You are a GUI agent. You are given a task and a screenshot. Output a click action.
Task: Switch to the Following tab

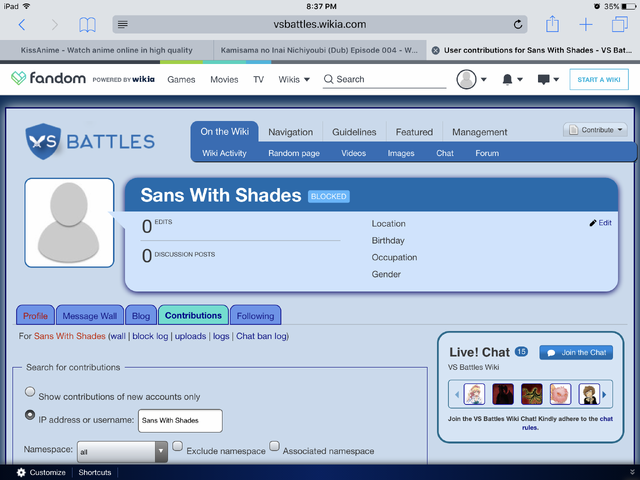(x=256, y=316)
